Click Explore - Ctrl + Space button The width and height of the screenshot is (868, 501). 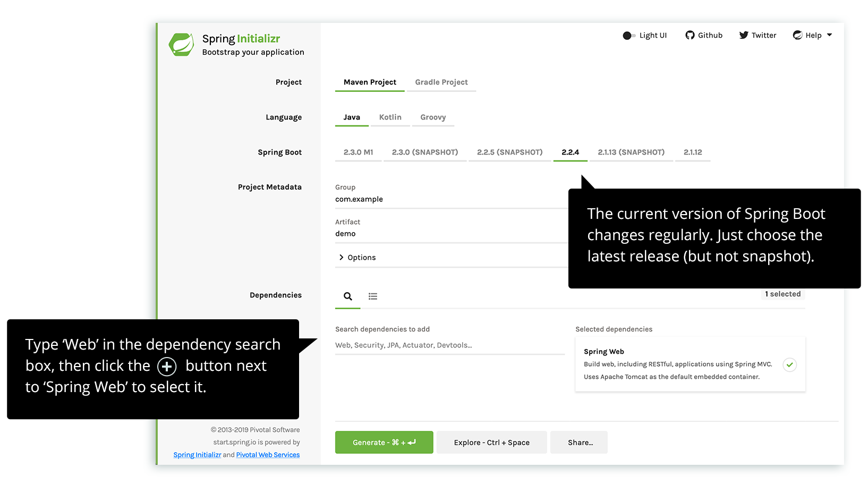point(492,443)
